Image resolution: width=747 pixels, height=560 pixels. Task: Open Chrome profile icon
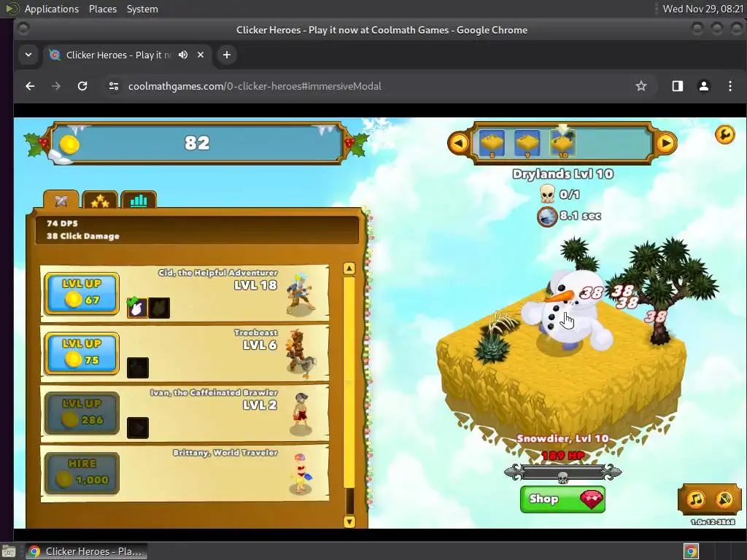pos(704,86)
